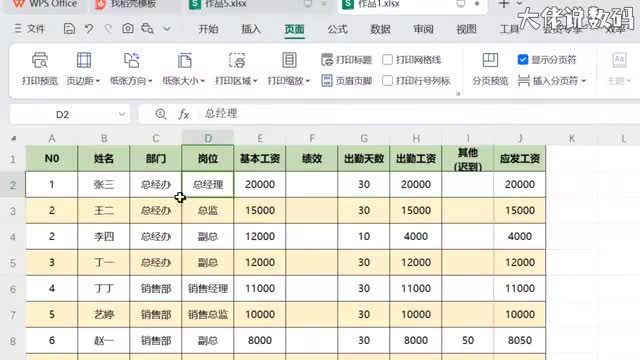
Task: Click the 分页预览 page break preview
Action: (490, 69)
